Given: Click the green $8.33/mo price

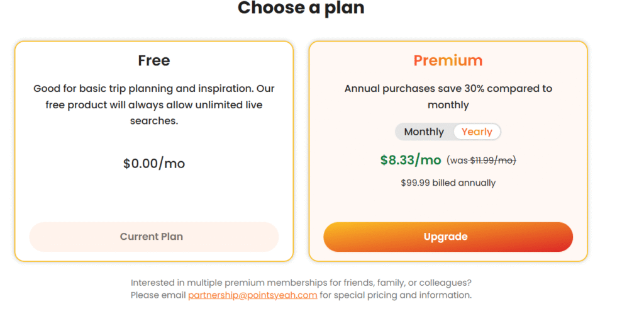Looking at the screenshot, I should [x=411, y=160].
